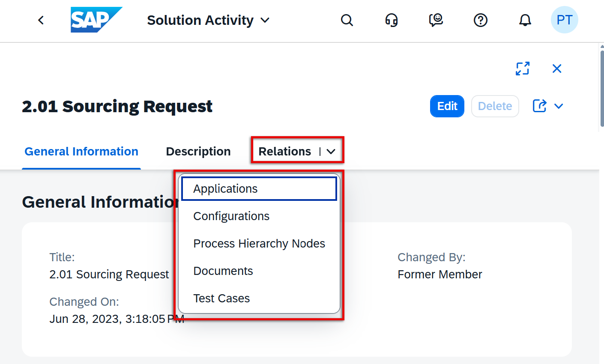Viewport: 604px width, 364px height.
Task: Open the notifications bell
Action: click(x=525, y=20)
